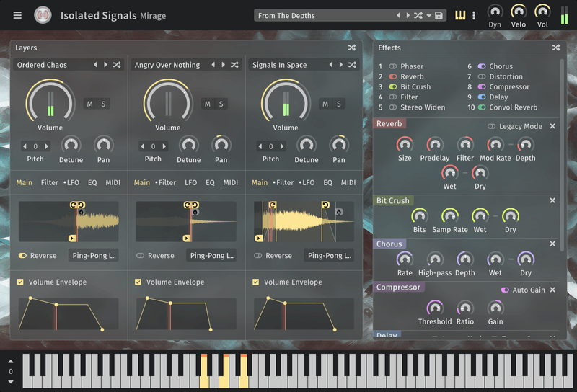Disable the Chorus effect toggle
Screen dimensions: 577x392
(x=482, y=66)
